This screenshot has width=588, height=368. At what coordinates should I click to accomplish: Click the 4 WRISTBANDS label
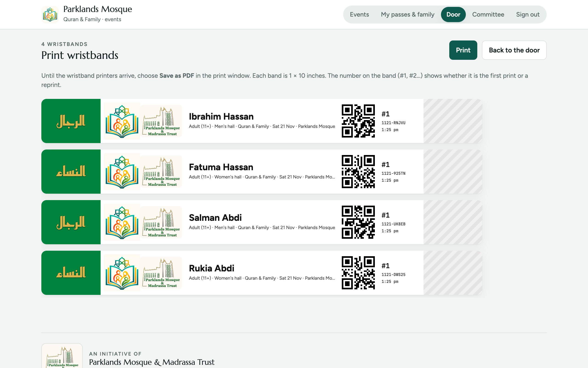pyautogui.click(x=64, y=44)
